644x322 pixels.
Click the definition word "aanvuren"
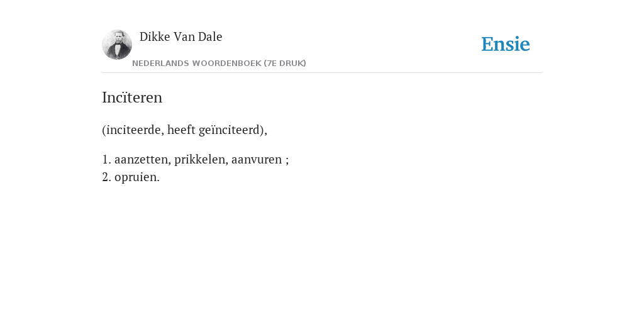click(x=257, y=159)
